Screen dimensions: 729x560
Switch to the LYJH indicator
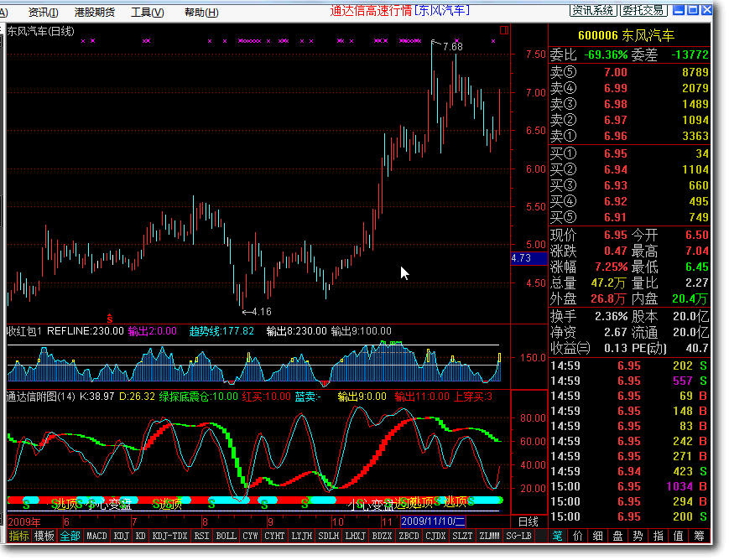[x=301, y=536]
